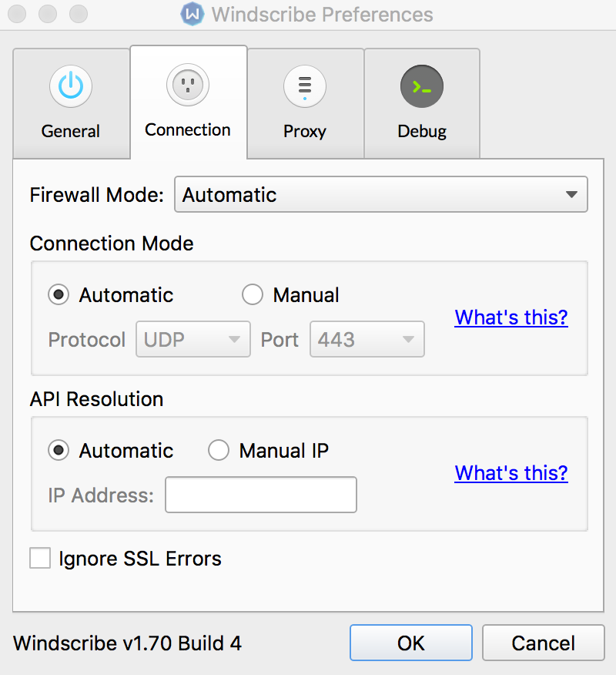Expand the Port 443 dropdown

point(367,339)
